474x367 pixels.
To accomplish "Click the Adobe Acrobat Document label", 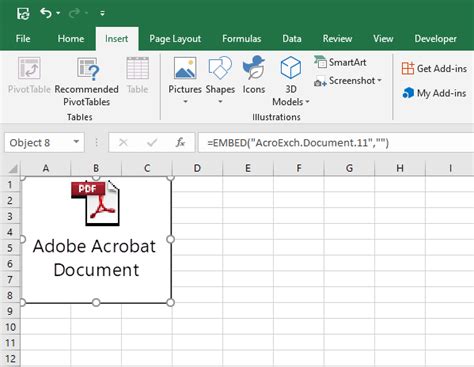I will (x=95, y=258).
